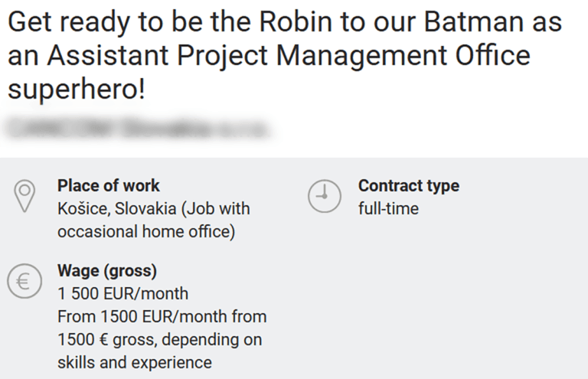
Task: Click the location pin icon
Action: [25, 195]
